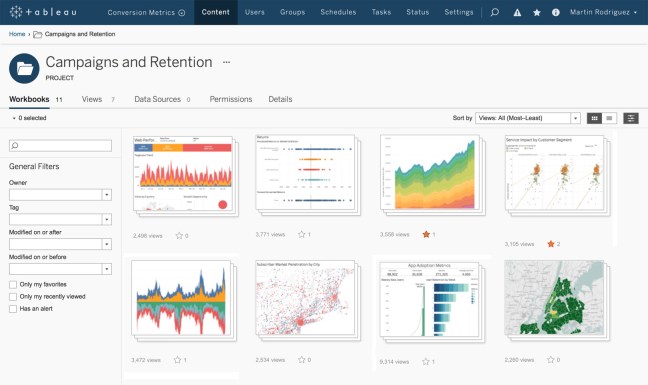Go to Status in top navigation

pos(417,12)
